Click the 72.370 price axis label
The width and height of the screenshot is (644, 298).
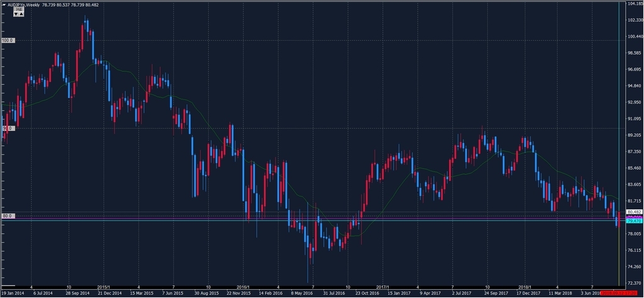coord(634,283)
